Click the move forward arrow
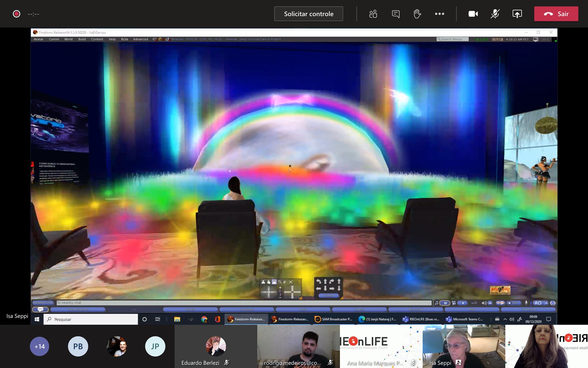The width and height of the screenshot is (588, 368). [x=325, y=282]
